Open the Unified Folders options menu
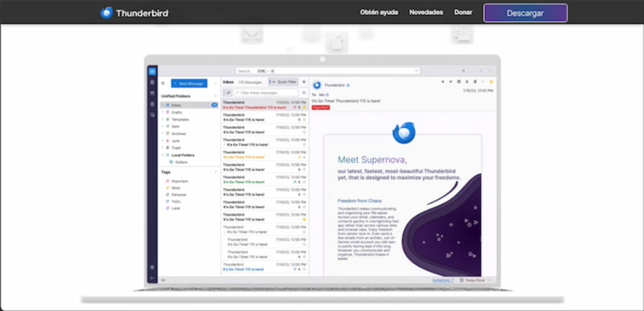Image resolution: width=644 pixels, height=311 pixels. [216, 96]
